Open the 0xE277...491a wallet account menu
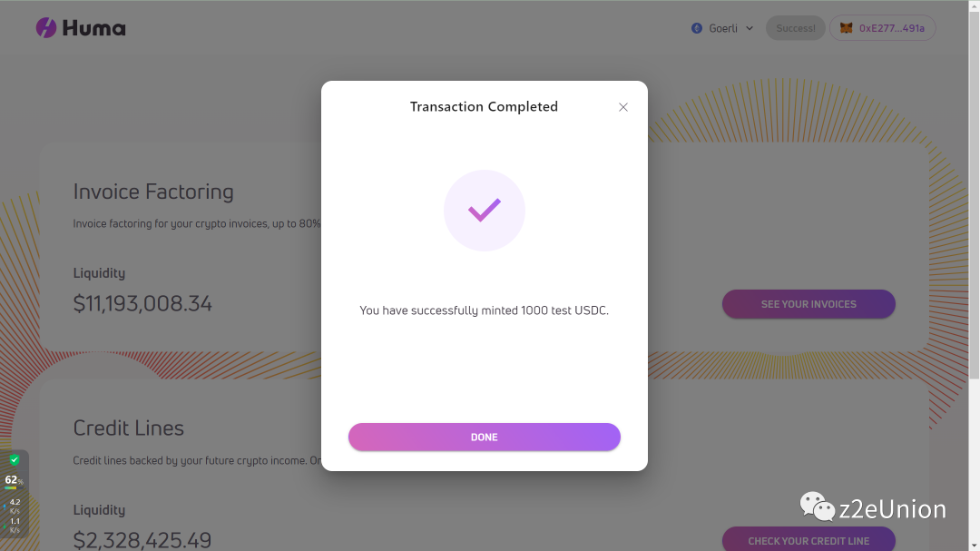The height and width of the screenshot is (551, 980). [x=891, y=28]
